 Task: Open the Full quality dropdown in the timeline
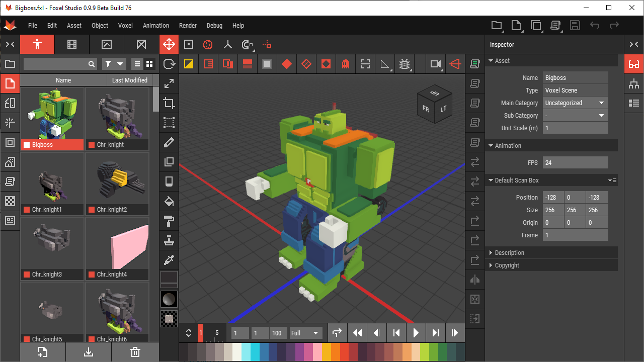click(x=305, y=333)
